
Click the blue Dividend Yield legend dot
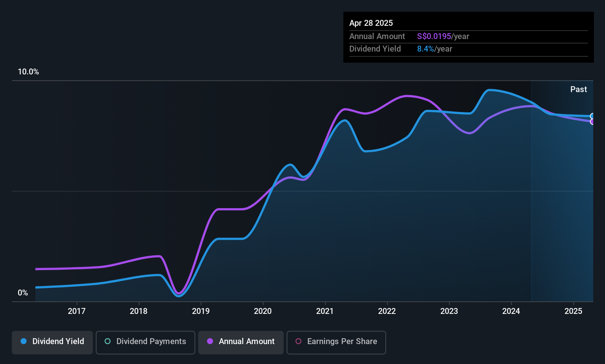(x=24, y=342)
